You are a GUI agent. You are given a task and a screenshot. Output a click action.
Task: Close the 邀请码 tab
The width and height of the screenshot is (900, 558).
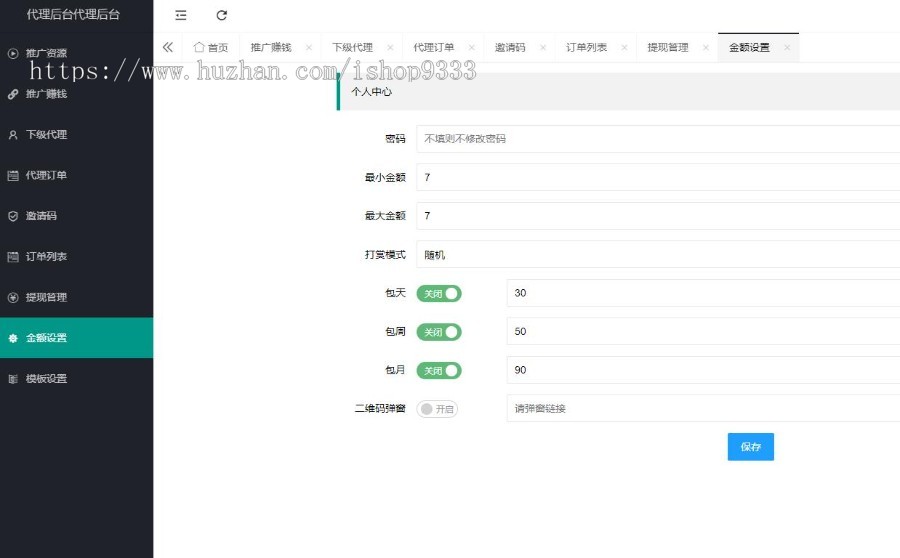click(543, 48)
